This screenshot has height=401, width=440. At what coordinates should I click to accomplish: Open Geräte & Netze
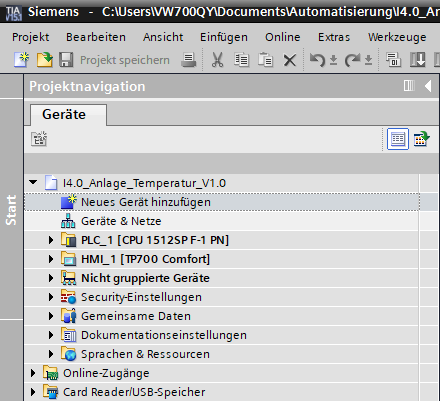click(x=121, y=221)
